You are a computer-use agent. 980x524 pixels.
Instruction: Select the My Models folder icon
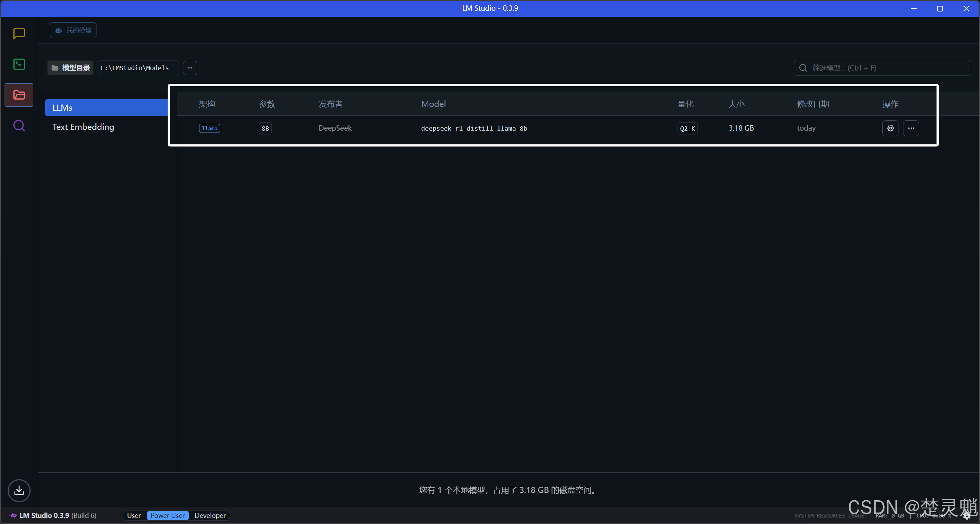pyautogui.click(x=19, y=95)
